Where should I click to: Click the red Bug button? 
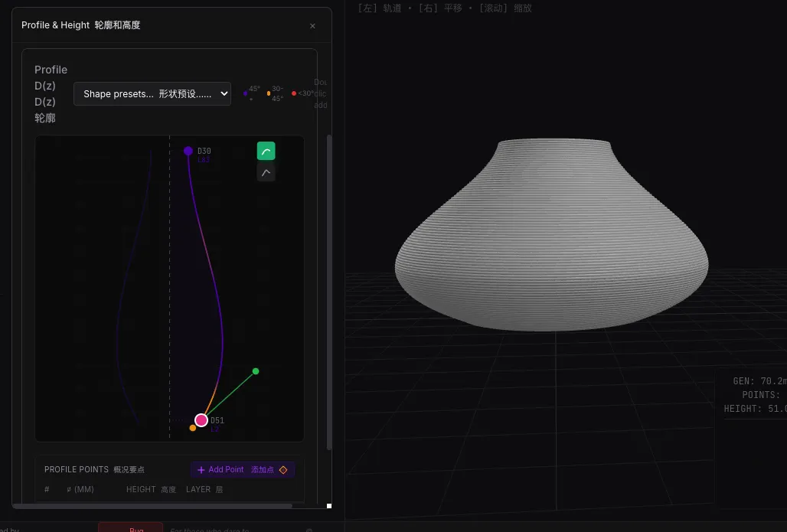pos(130,528)
